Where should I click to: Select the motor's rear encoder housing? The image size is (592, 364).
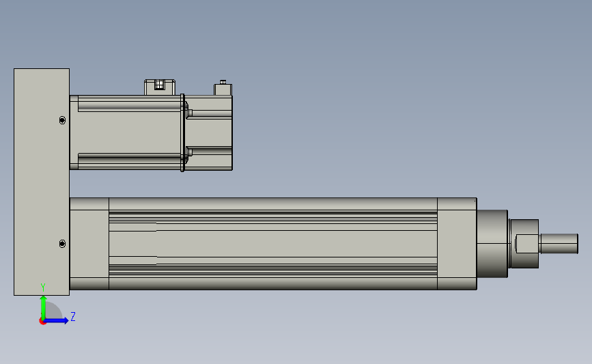pos(209,133)
